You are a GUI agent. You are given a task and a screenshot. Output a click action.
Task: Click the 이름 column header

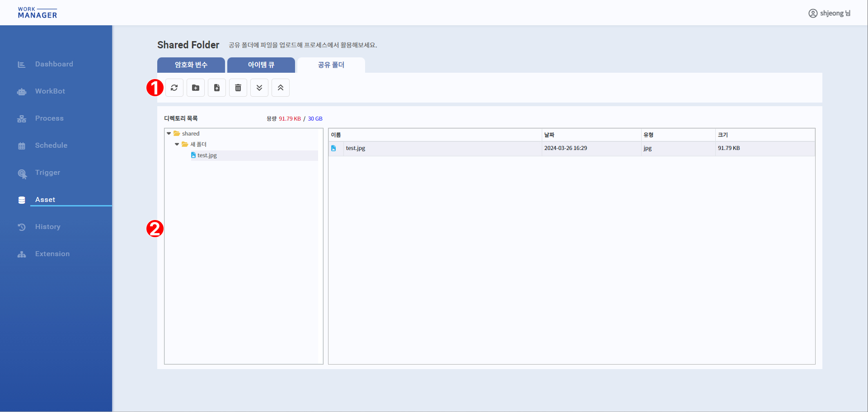[435, 135]
